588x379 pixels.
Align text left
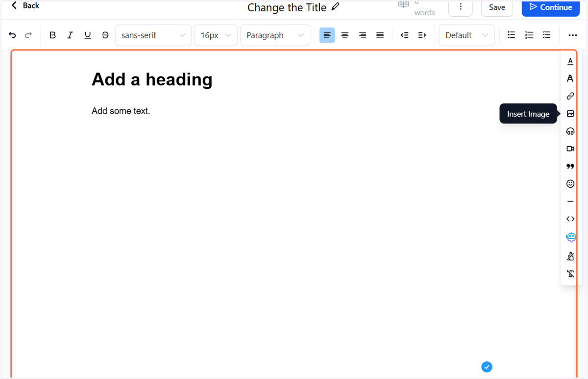click(x=327, y=35)
